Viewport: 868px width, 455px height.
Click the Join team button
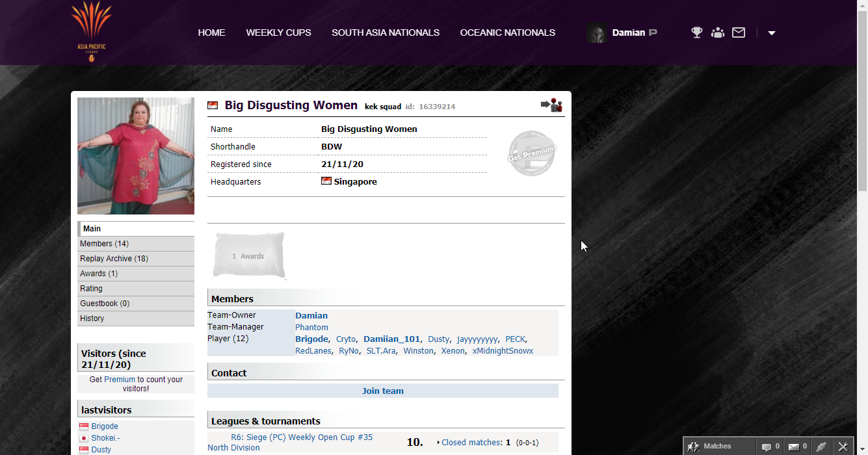coord(382,391)
